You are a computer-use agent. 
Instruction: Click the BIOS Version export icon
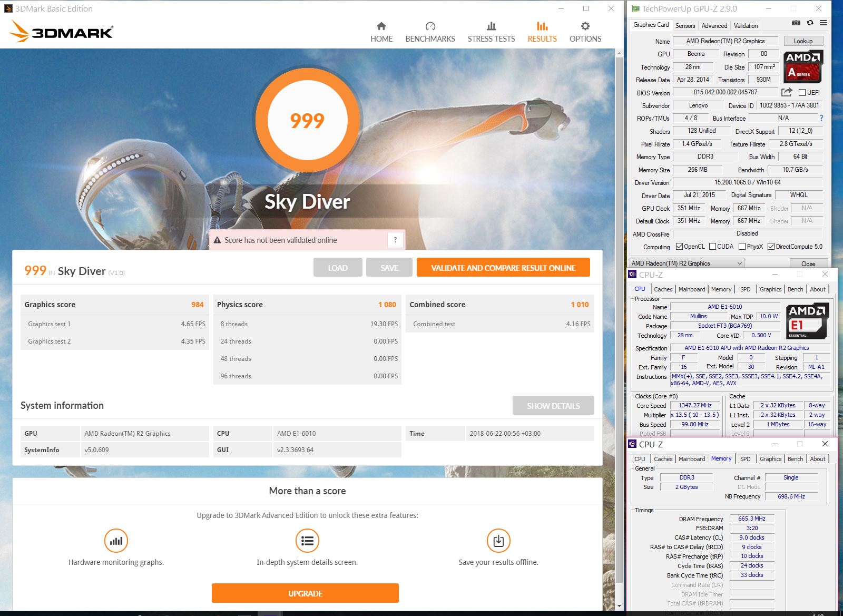[x=787, y=92]
